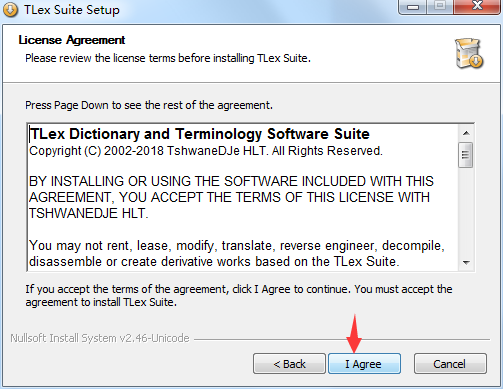Click the disabled maximize button
The width and height of the screenshot is (503, 389).
point(440,7)
